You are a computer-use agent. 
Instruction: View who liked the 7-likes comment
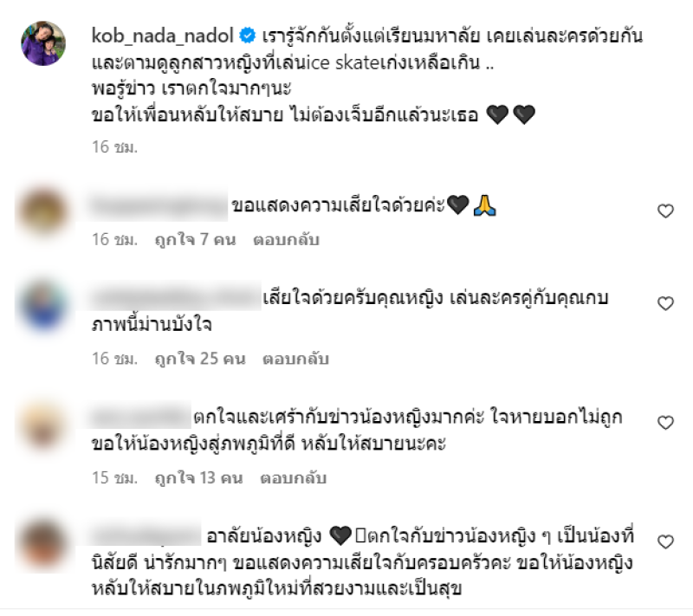[195, 239]
